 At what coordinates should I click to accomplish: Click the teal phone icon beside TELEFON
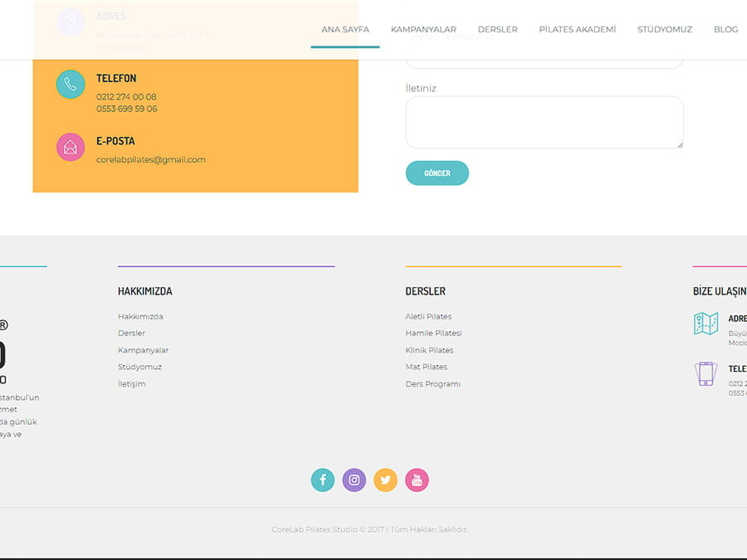point(71,85)
